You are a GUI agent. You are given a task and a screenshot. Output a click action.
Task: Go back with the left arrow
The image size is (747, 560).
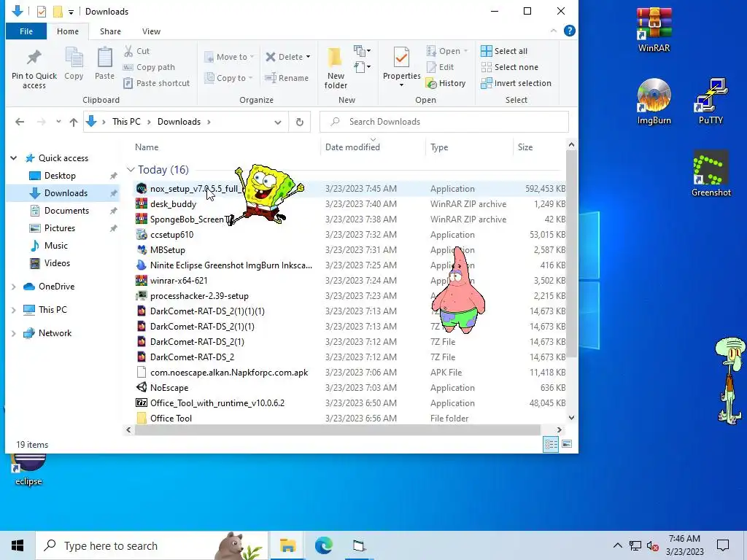(x=20, y=122)
